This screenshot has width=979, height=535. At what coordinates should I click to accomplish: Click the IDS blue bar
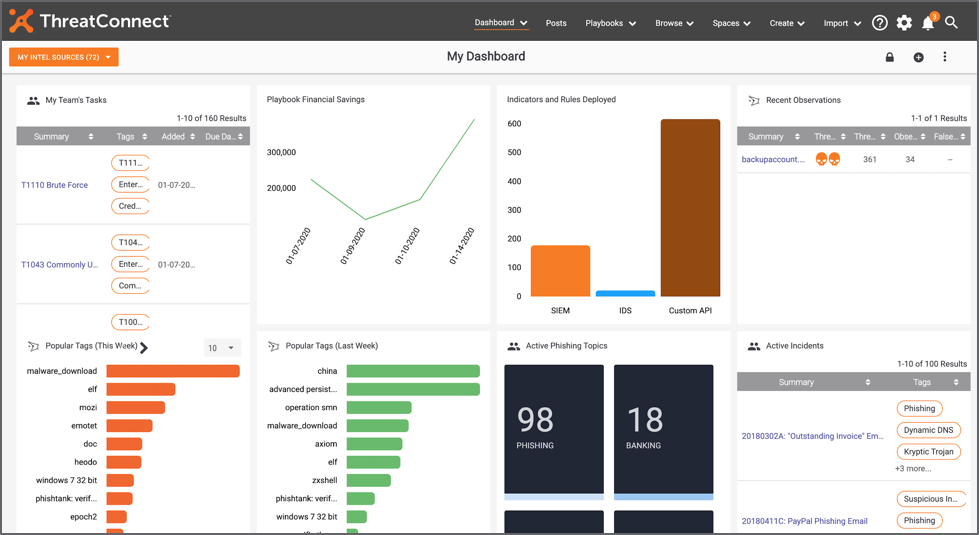coord(625,293)
